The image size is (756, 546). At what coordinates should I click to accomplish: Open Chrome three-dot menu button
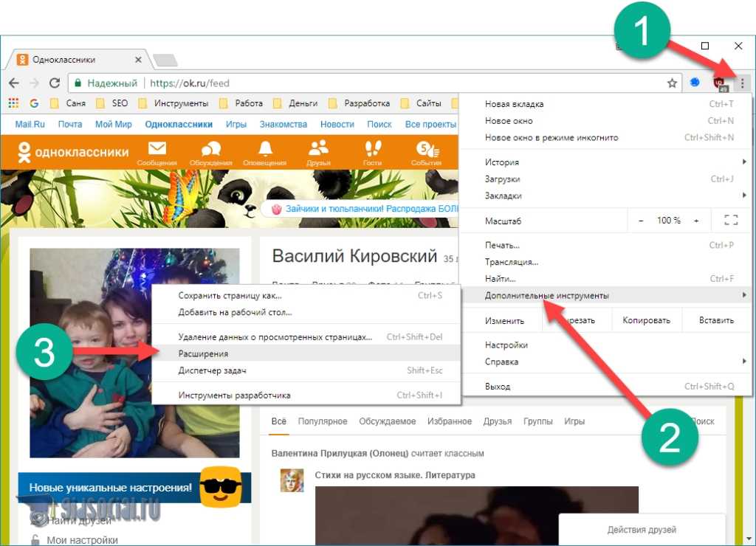pyautogui.click(x=742, y=83)
